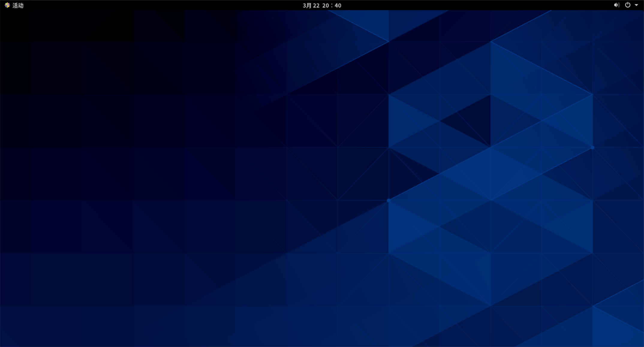Click the colorful pinwheel icon beside 活动
Image resolution: width=644 pixels, height=347 pixels.
[x=7, y=5]
